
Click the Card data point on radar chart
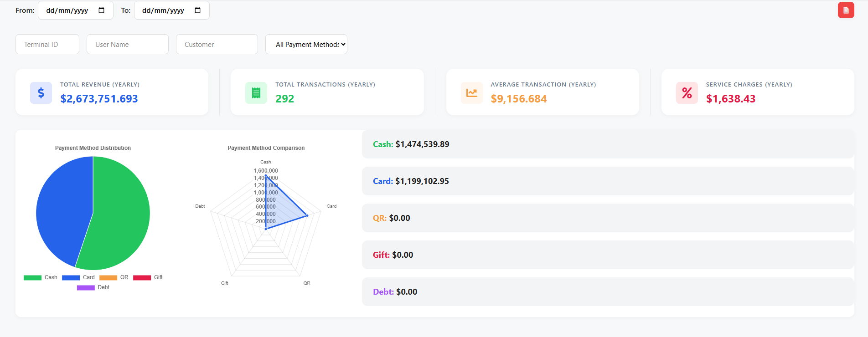[307, 215]
